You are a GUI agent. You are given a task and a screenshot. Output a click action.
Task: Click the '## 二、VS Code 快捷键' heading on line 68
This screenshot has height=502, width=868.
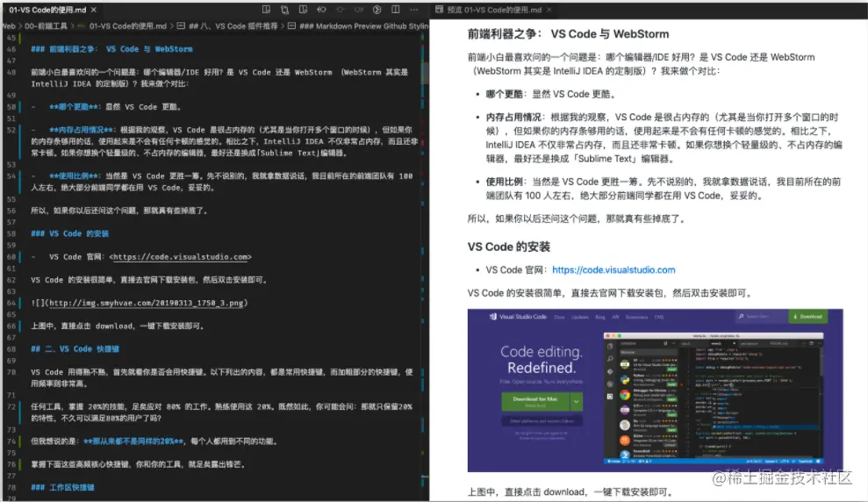tap(75, 349)
